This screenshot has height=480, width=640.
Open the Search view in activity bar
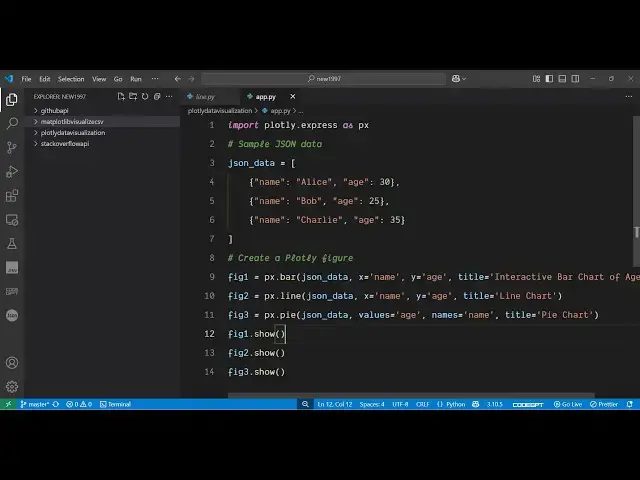tap(12, 123)
